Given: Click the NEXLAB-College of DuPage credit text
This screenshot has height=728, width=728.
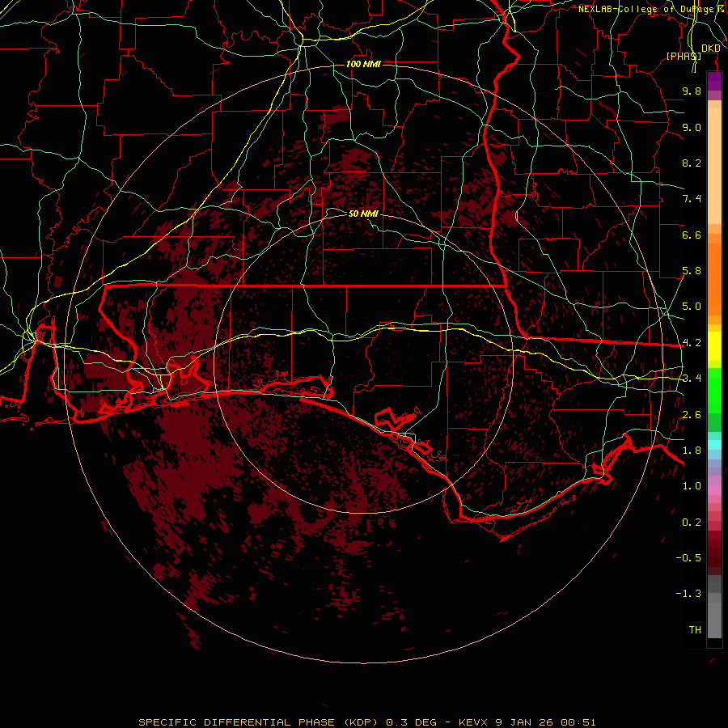Looking at the screenshot, I should point(652,9).
